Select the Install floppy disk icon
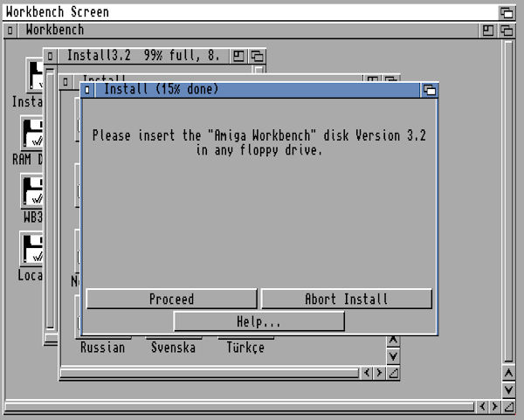Screen dimensions: 524x420 point(33,77)
